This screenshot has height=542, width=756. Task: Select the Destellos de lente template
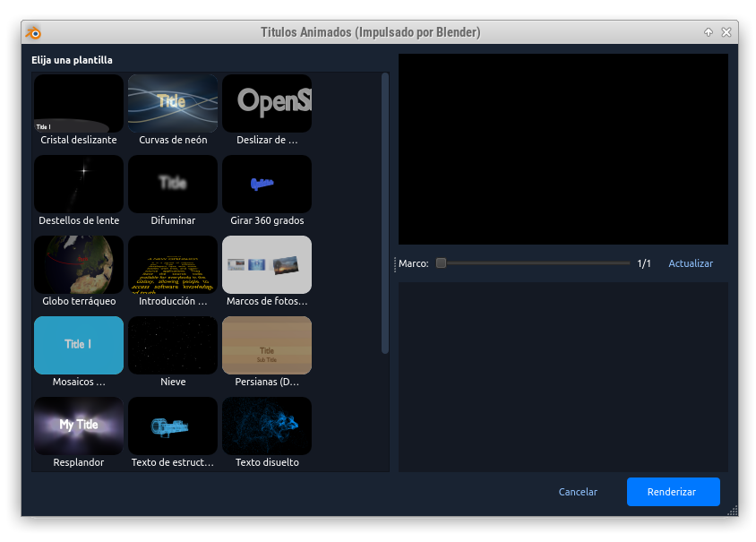pos(79,185)
